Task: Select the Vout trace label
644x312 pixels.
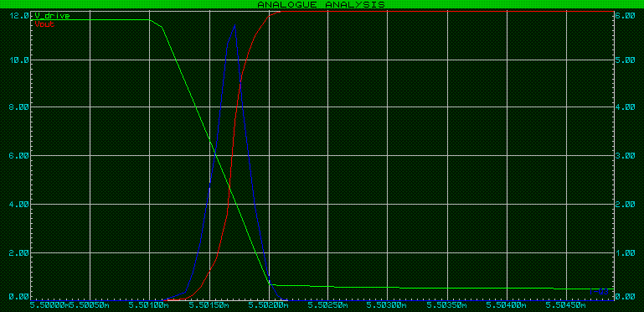Action: [x=44, y=24]
